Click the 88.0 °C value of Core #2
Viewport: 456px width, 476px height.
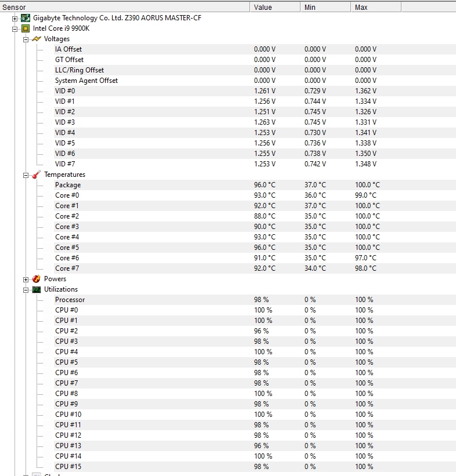pyautogui.click(x=265, y=216)
